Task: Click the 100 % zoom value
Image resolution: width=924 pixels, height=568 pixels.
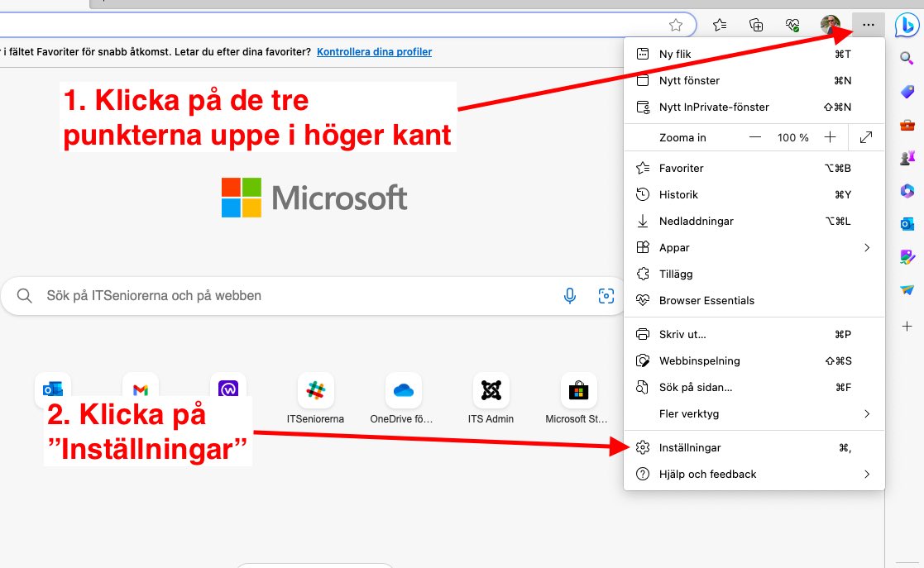Action: point(792,137)
